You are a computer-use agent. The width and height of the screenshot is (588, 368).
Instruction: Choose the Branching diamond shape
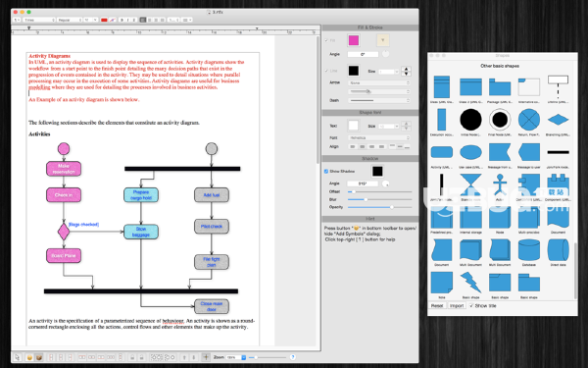tap(558, 120)
